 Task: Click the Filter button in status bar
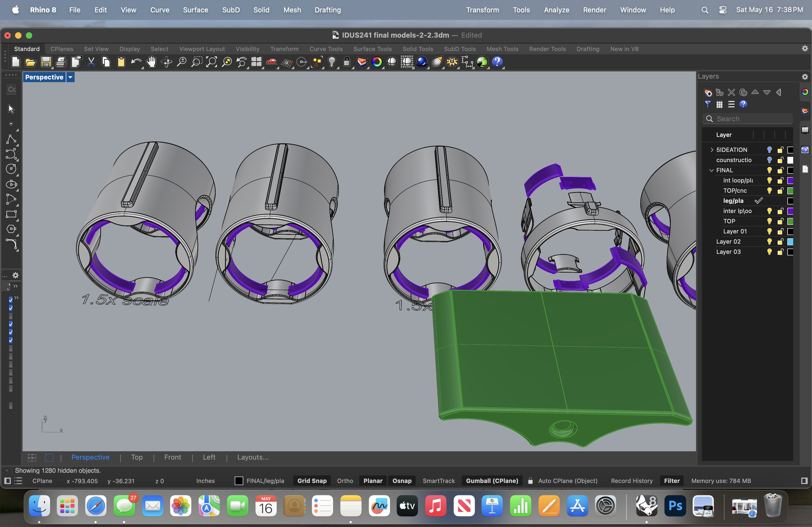(x=672, y=481)
